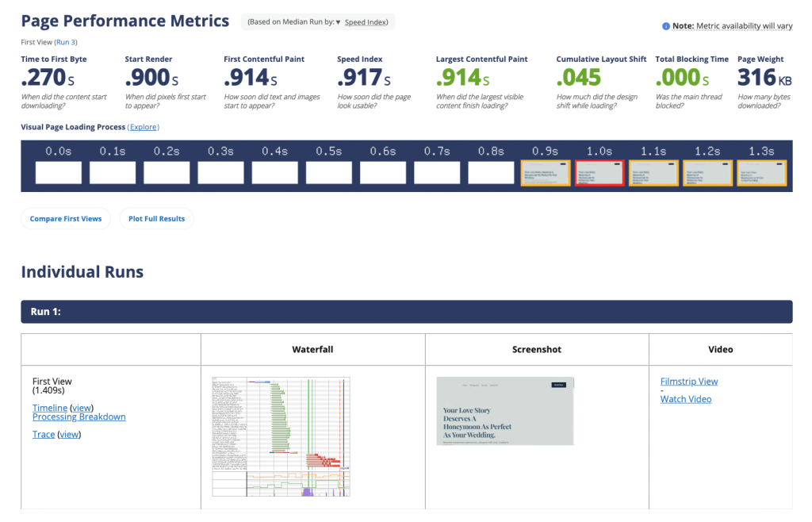Image resolution: width=812 pixels, height=522 pixels.
Task: Select the blank 0.5s filmstrip frame
Action: [x=329, y=172]
